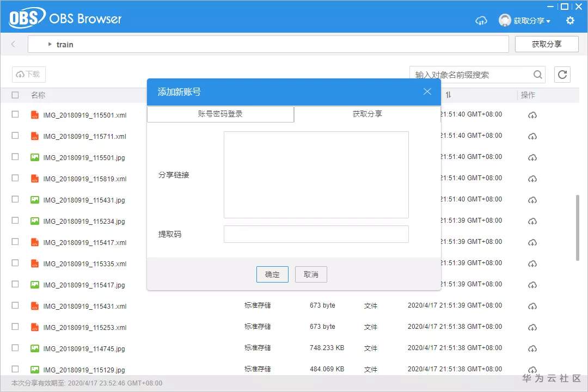Viewport: 588px width, 392px height.
Task: Switch to 账号密码登录 tab
Action: 220,114
